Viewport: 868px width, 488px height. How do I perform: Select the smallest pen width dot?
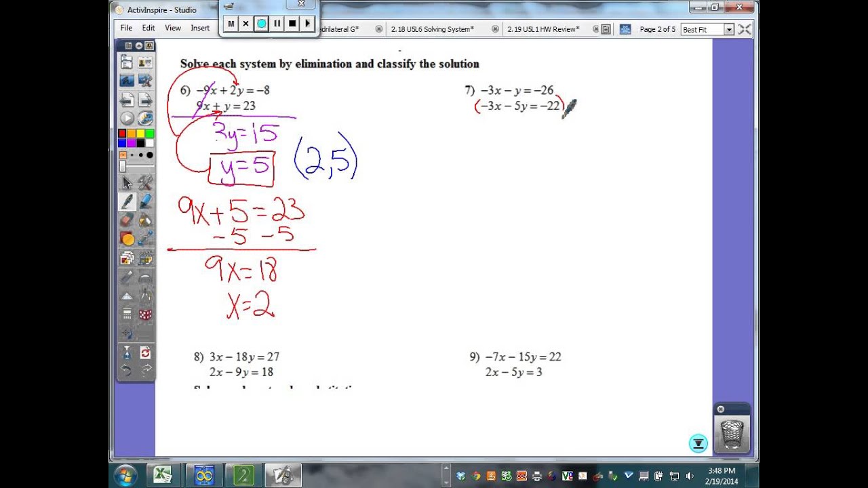click(122, 155)
